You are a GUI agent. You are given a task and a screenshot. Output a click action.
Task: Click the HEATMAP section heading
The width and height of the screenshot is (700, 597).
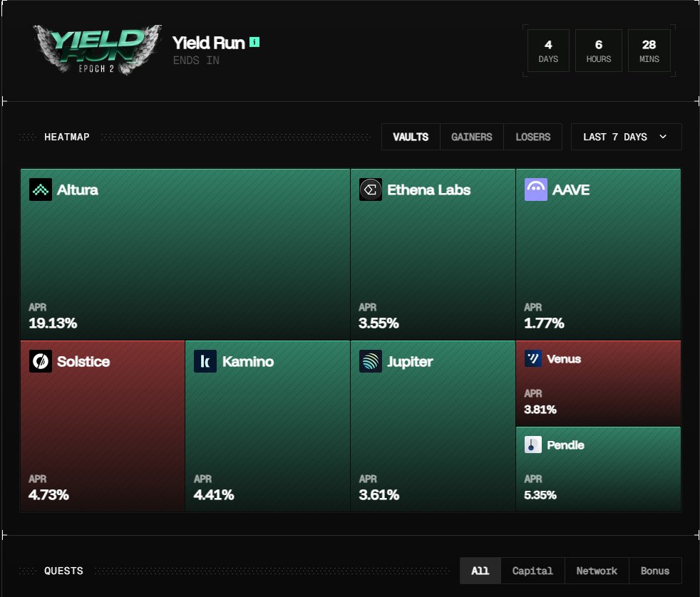(67, 137)
